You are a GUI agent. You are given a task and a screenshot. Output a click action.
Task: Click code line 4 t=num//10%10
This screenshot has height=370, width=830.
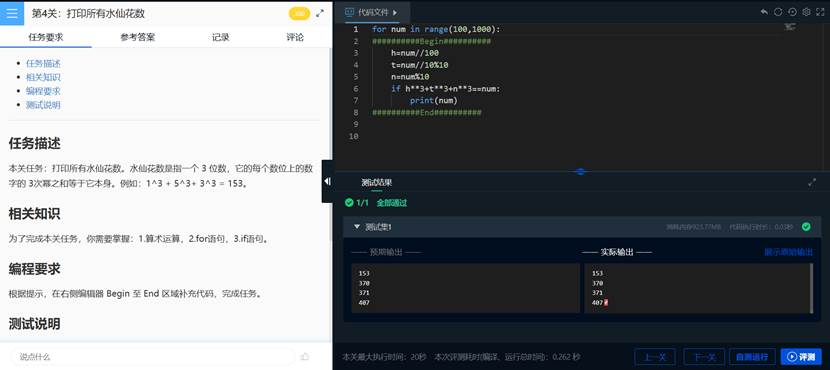tap(420, 65)
